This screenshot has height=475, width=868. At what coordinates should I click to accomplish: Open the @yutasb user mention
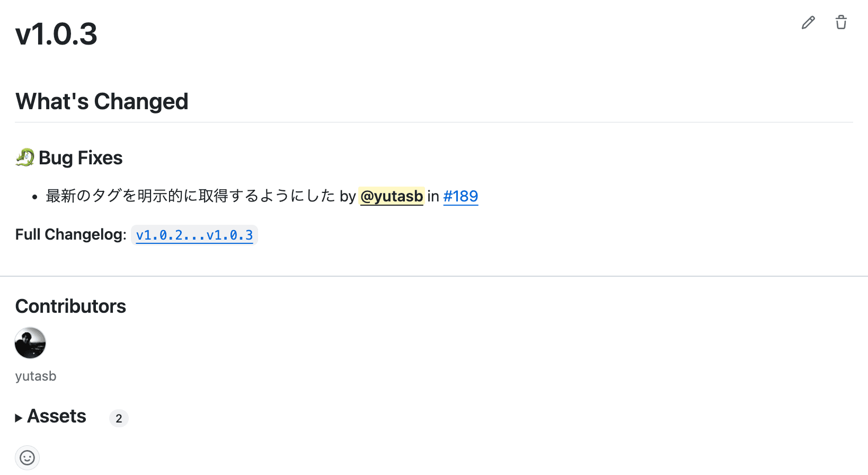(392, 196)
